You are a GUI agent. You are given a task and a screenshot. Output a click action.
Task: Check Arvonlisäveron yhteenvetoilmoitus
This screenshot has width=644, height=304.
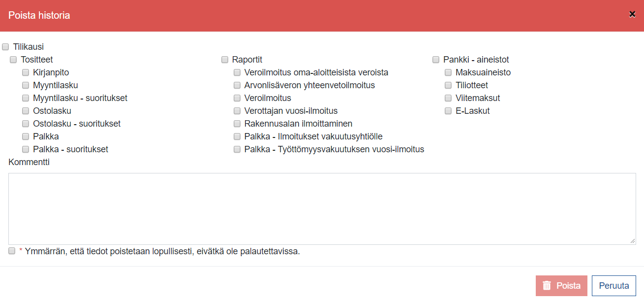coord(237,86)
